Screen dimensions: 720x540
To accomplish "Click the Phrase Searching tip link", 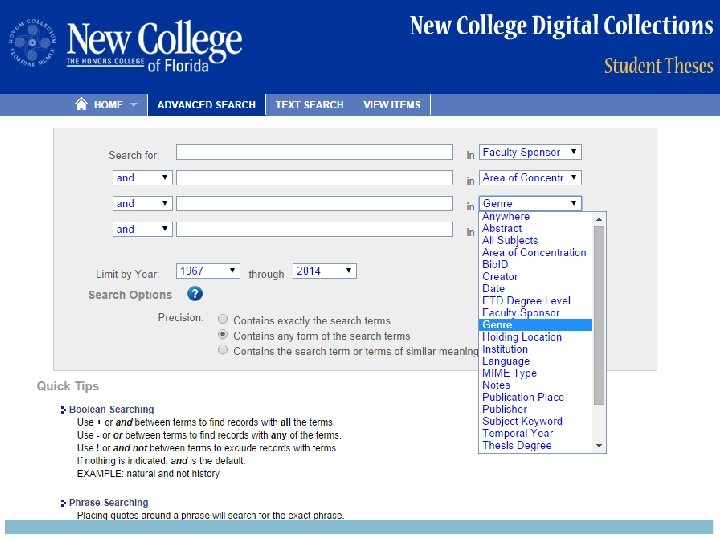I will tap(108, 503).
